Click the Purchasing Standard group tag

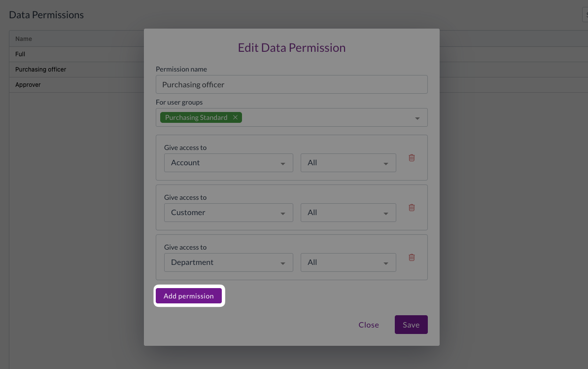tap(196, 117)
